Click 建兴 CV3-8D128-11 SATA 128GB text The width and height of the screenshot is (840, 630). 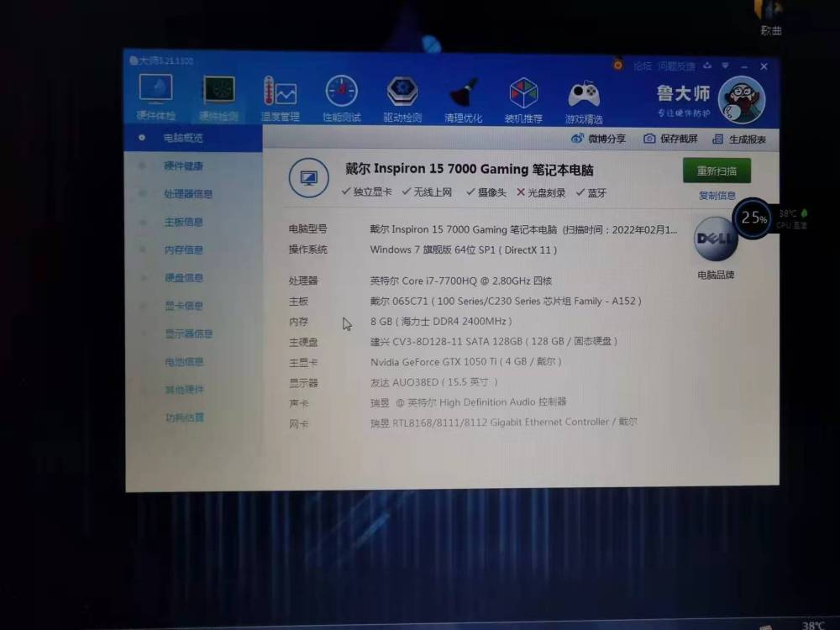(x=494, y=341)
